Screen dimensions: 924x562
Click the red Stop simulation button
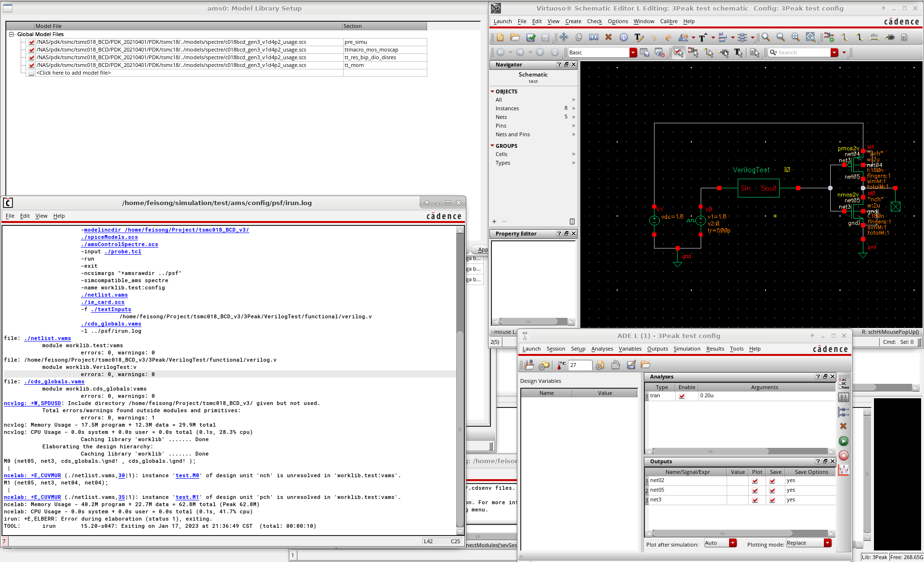coord(844,456)
